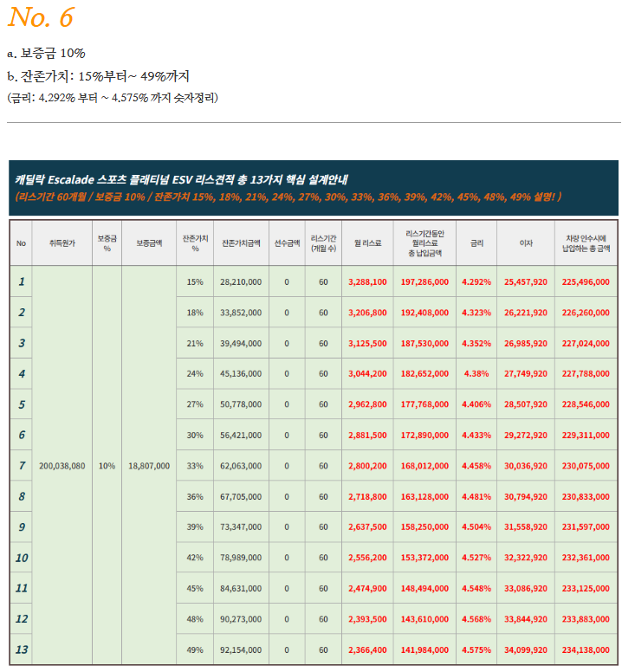This screenshot has width=622, height=672.
Task: Click the 15% 잔존가치 cell
Action: pyautogui.click(x=195, y=282)
